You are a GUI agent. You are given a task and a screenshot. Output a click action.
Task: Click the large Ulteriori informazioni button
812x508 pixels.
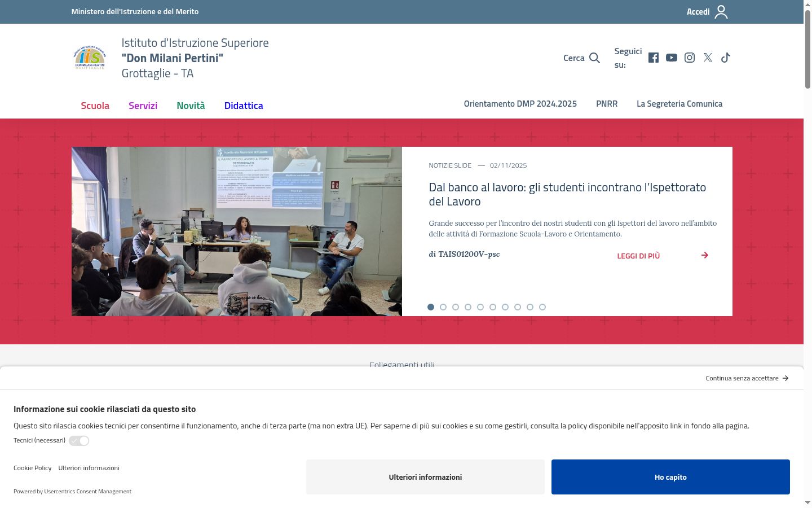(425, 477)
